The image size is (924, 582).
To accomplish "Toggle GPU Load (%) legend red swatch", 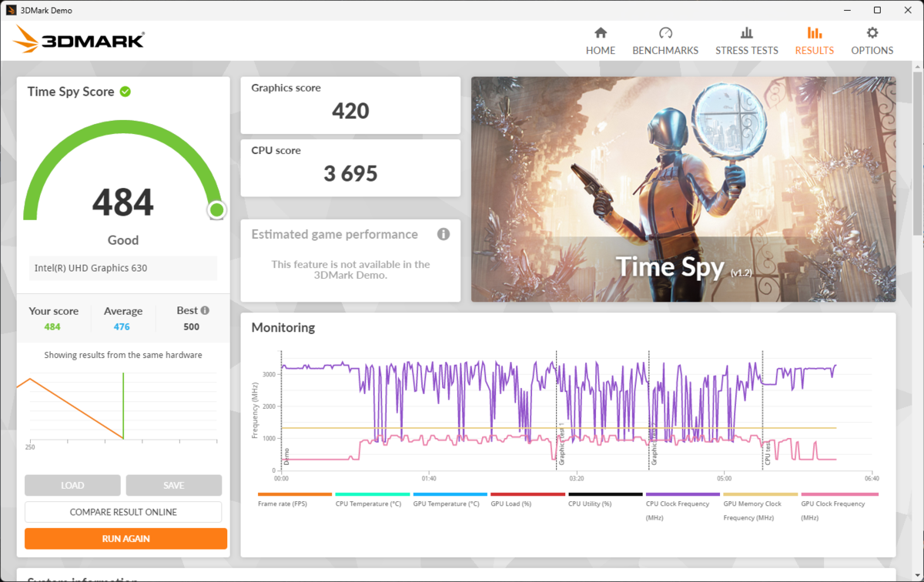I will (x=527, y=494).
